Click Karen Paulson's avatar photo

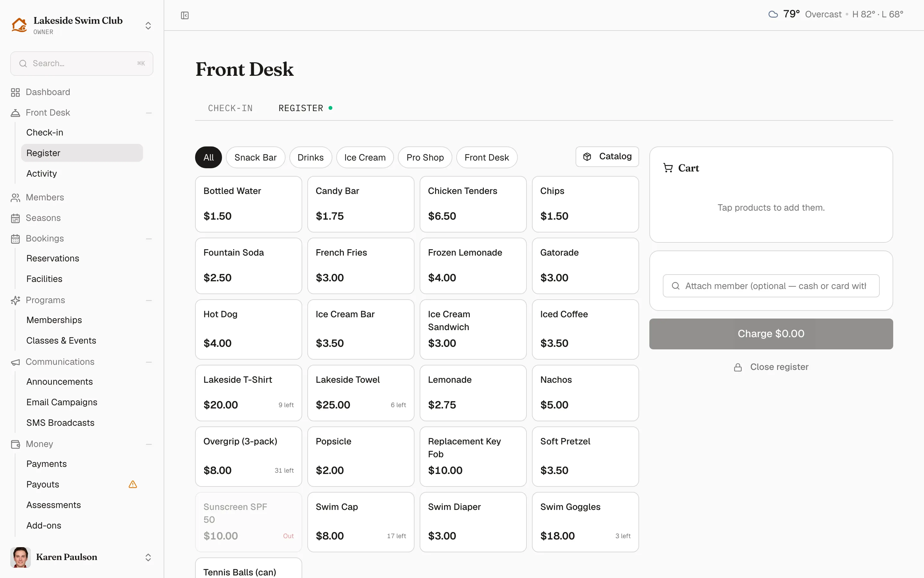click(x=21, y=557)
